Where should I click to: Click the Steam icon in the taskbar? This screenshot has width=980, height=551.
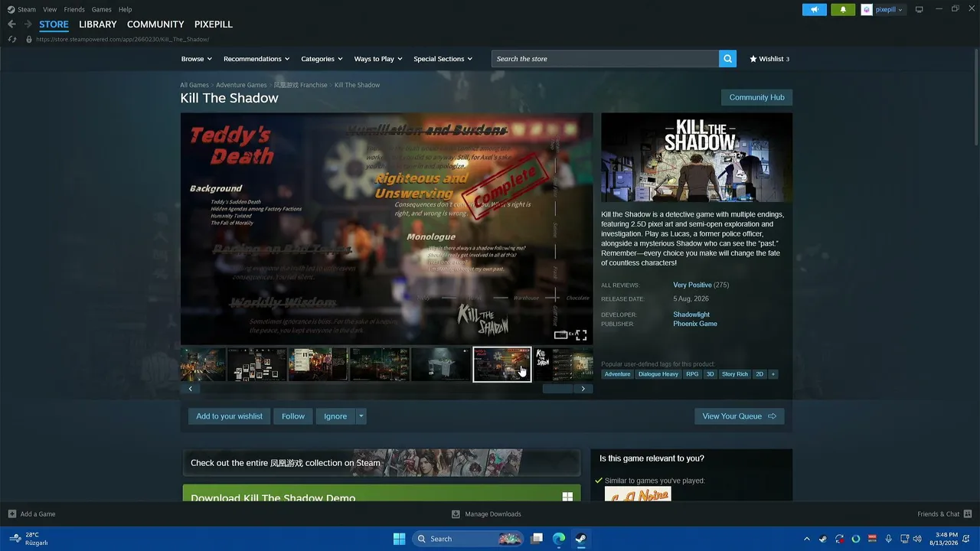(581, 539)
